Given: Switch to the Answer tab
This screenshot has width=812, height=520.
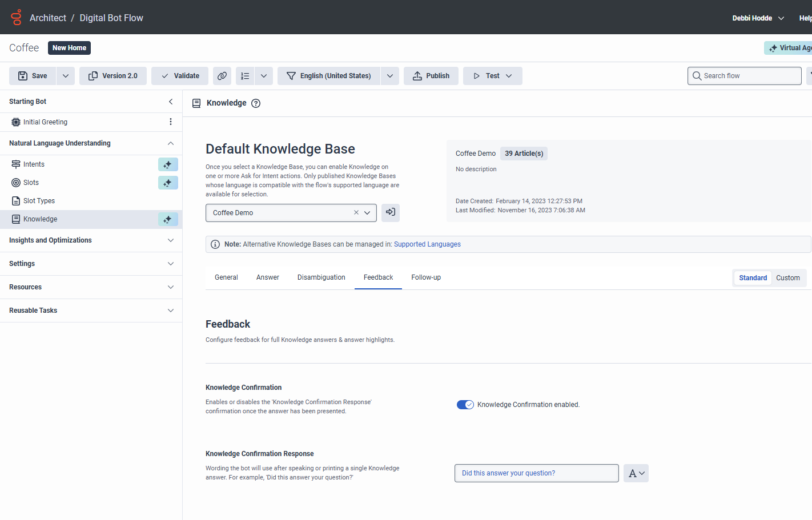Looking at the screenshot, I should coord(268,277).
